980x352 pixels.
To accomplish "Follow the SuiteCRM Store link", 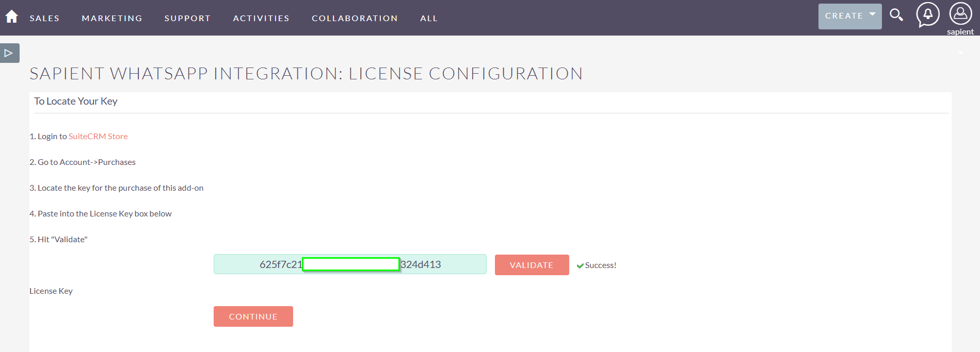I will [98, 137].
